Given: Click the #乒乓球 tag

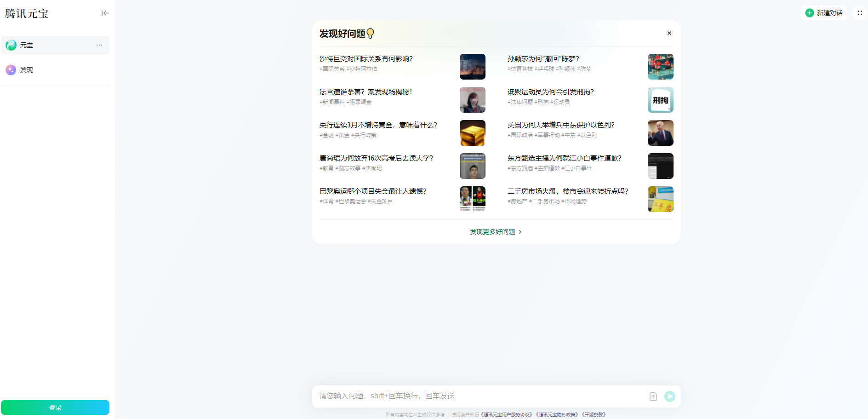Looking at the screenshot, I should [544, 69].
